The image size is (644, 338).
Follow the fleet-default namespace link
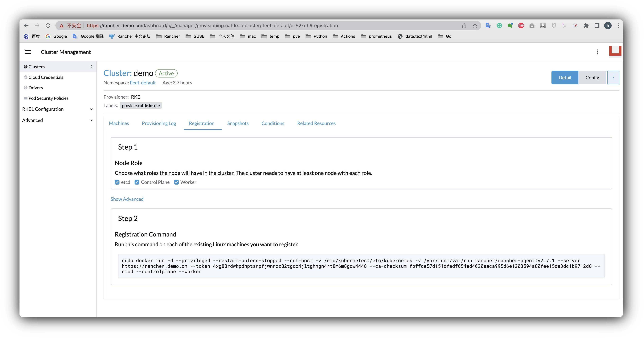coord(143,83)
